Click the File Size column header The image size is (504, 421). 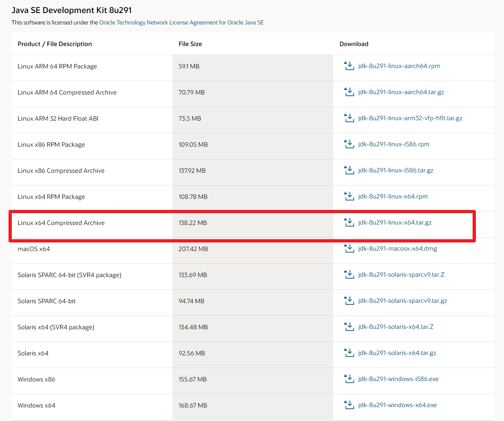[190, 44]
